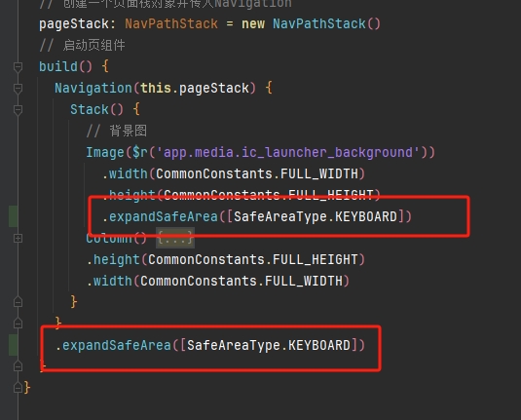Viewport: 521px width, 420px height.
Task: Click green change marker beside Navigation expandSafeArea line
Action: 13,345
